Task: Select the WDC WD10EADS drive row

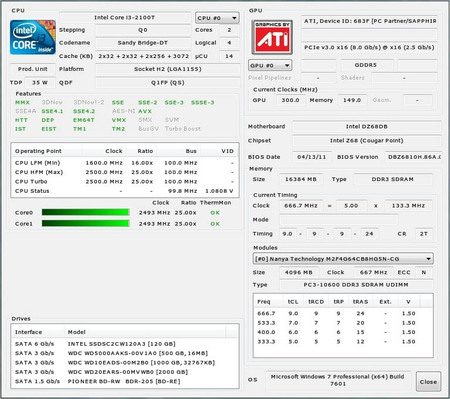Action: pos(125,363)
